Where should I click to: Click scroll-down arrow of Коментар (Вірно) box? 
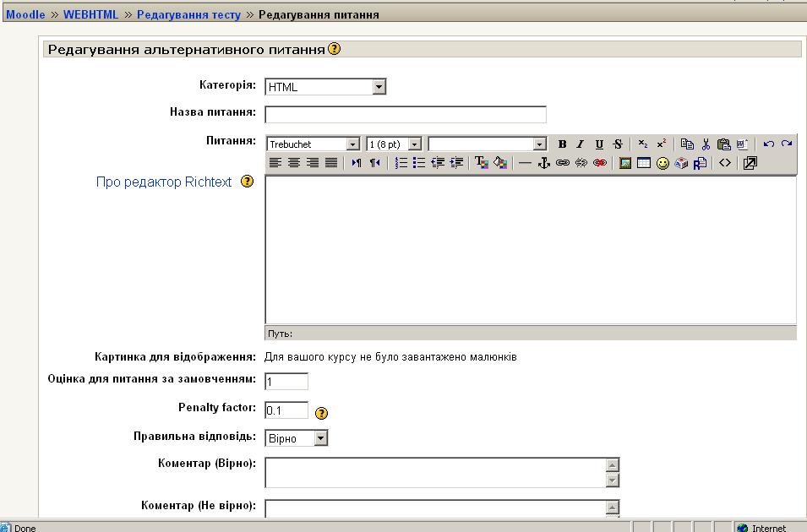pos(612,480)
